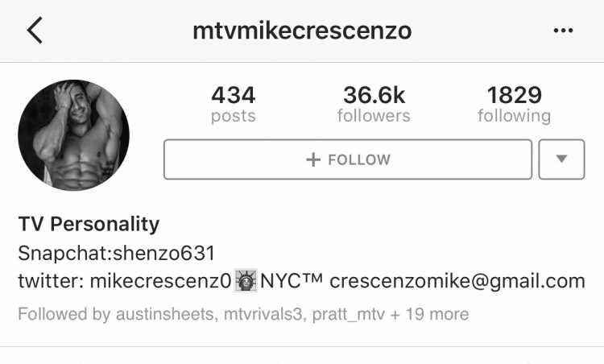This screenshot has height=364, width=604.
Task: Go back using the left chevron
Action: click(x=35, y=31)
